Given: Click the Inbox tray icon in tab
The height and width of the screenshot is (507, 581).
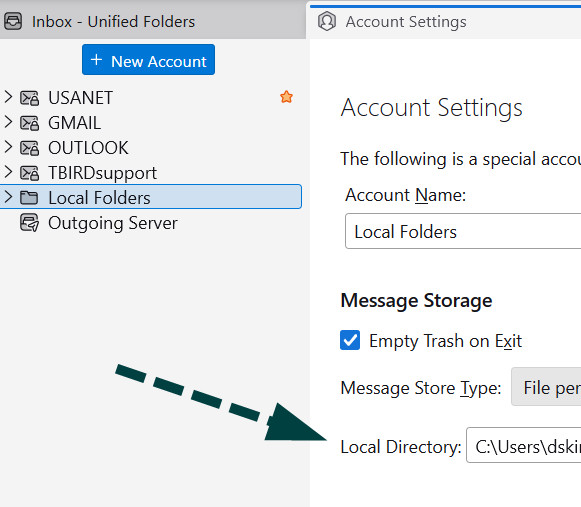Looking at the screenshot, I should (13, 21).
